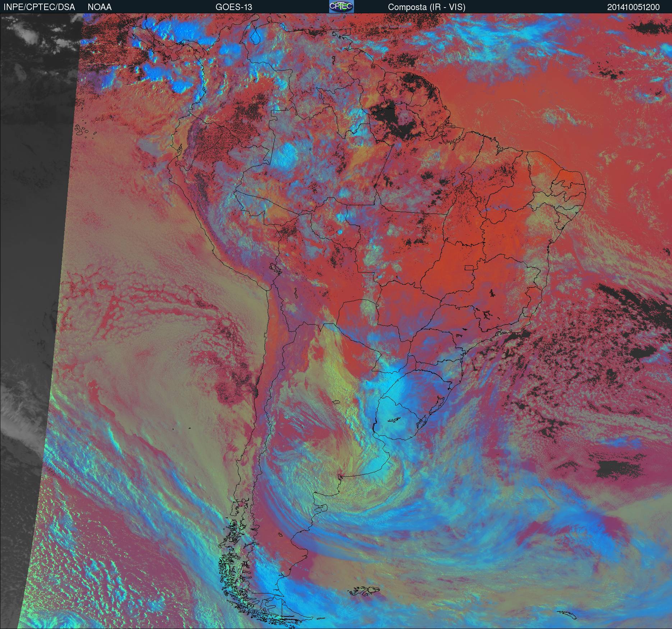The height and width of the screenshot is (629, 672).
Task: Click the CPTEC logo in header
Action: coord(341,6)
